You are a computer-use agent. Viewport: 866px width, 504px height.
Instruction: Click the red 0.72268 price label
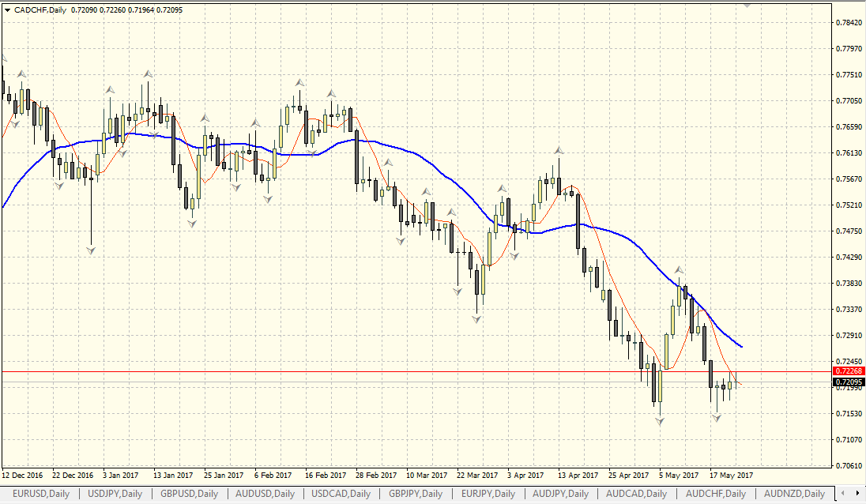coord(849,371)
